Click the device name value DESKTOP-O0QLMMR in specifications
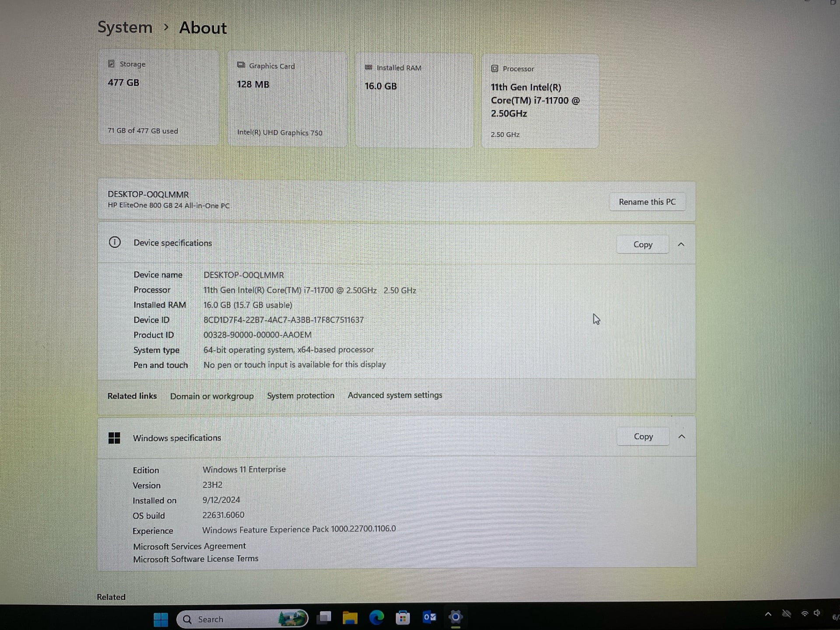 pos(244,275)
